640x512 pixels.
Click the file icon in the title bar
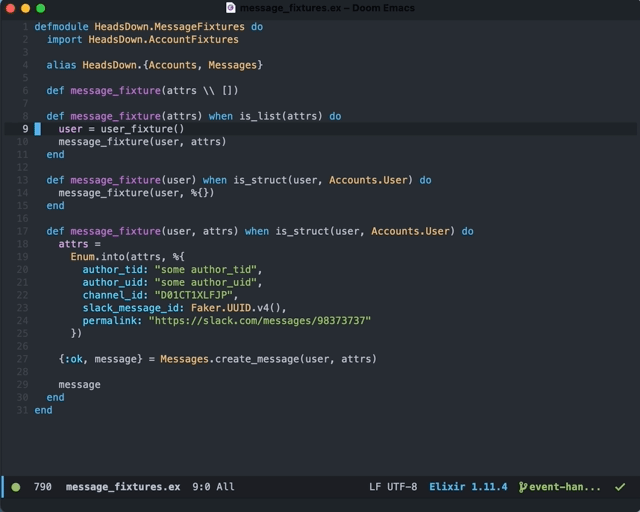(x=231, y=8)
